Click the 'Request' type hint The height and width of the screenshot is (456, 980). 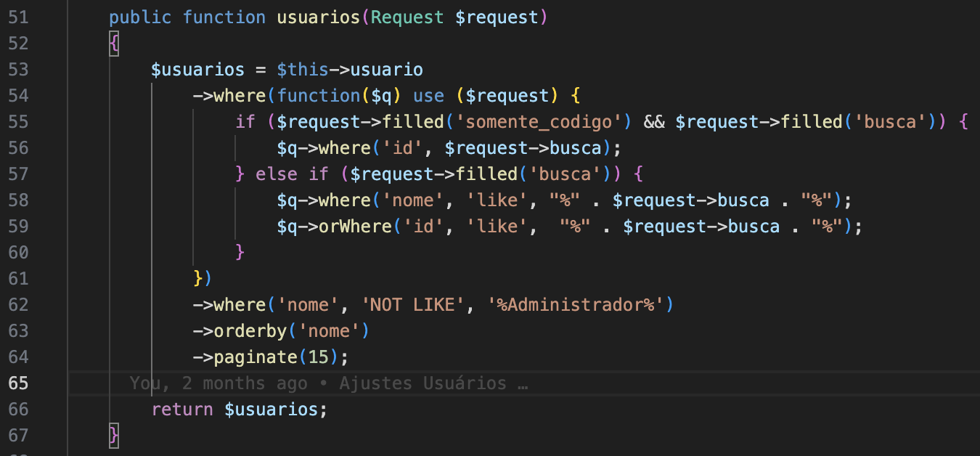407,17
